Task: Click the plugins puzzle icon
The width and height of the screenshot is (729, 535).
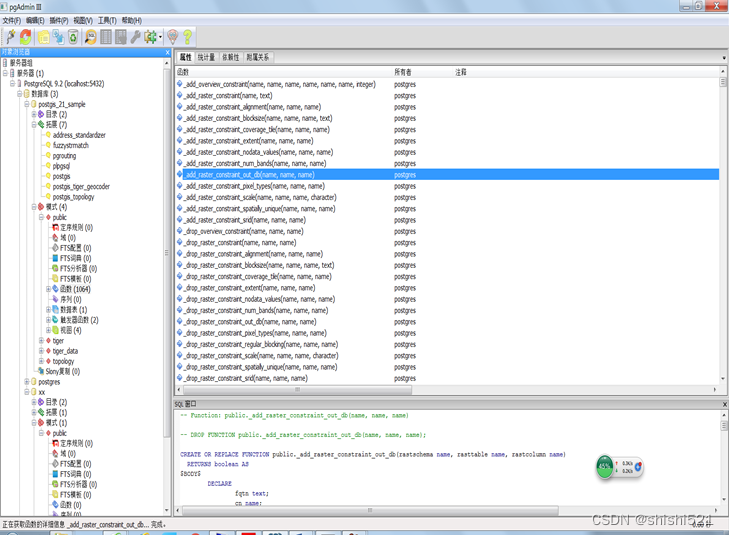Action: [x=150, y=37]
